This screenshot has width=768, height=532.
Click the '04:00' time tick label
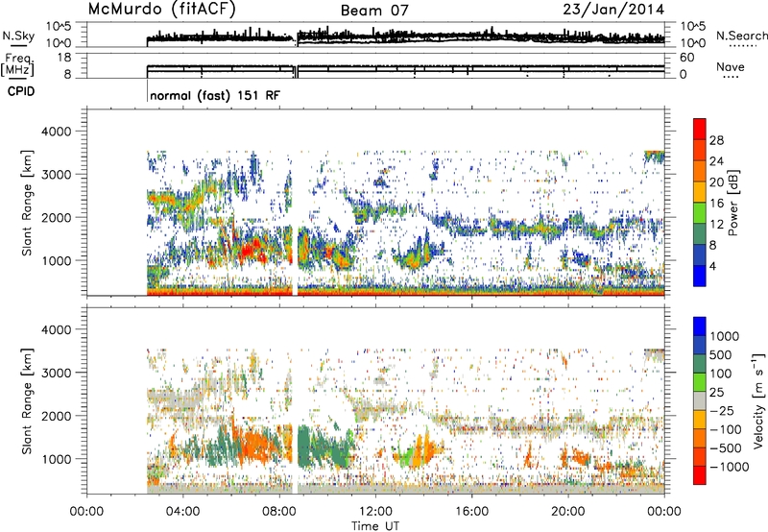pyautogui.click(x=182, y=512)
